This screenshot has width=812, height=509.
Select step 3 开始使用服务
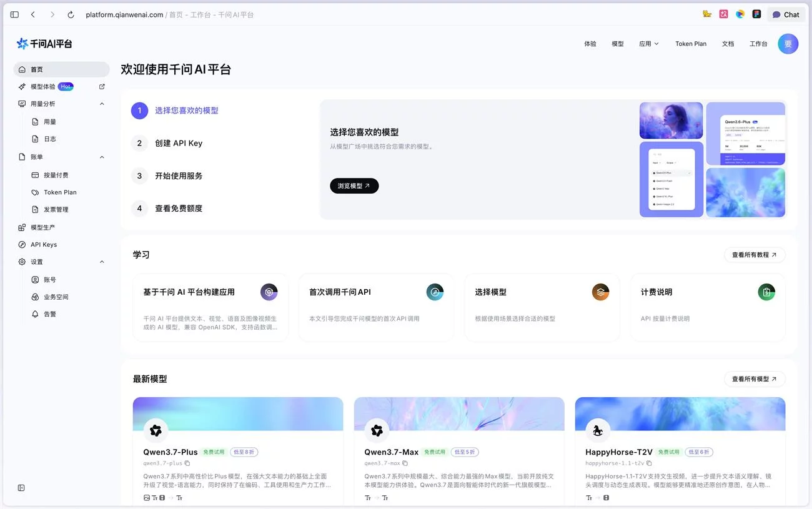pos(167,175)
